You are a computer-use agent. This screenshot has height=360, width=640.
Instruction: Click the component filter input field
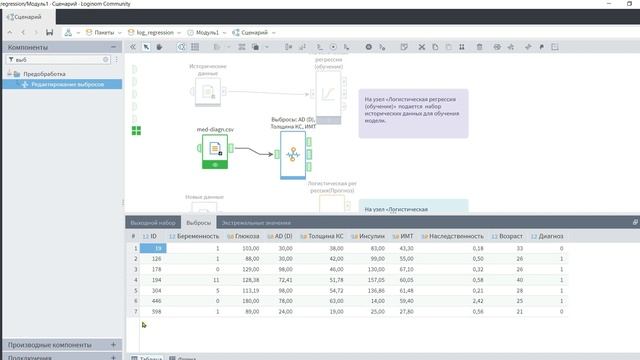point(58,60)
